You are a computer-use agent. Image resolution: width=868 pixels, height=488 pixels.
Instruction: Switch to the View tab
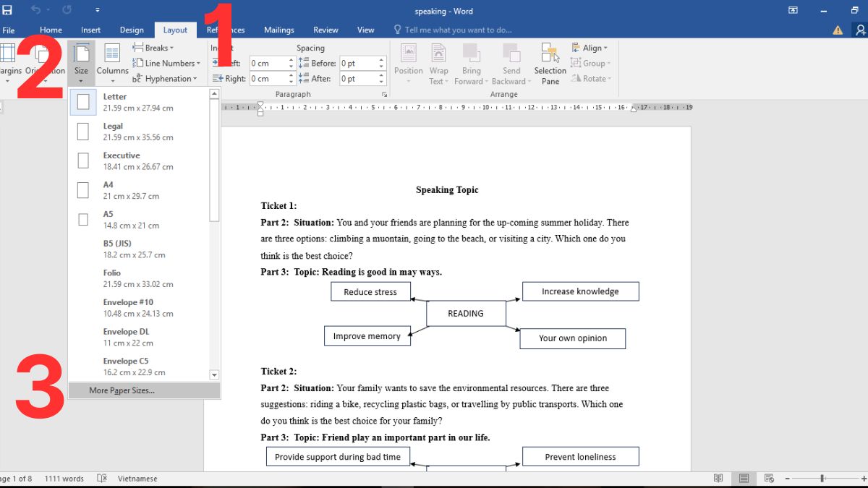(366, 30)
